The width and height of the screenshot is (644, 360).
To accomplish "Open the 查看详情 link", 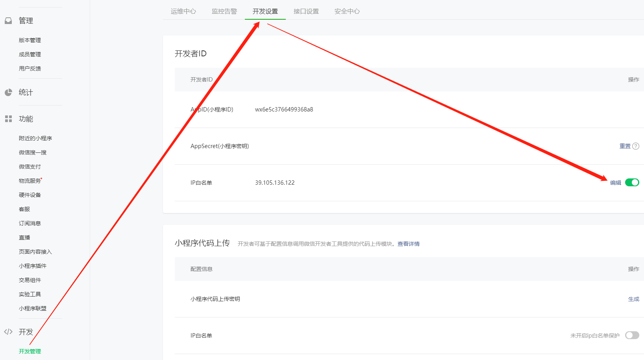I will (409, 244).
